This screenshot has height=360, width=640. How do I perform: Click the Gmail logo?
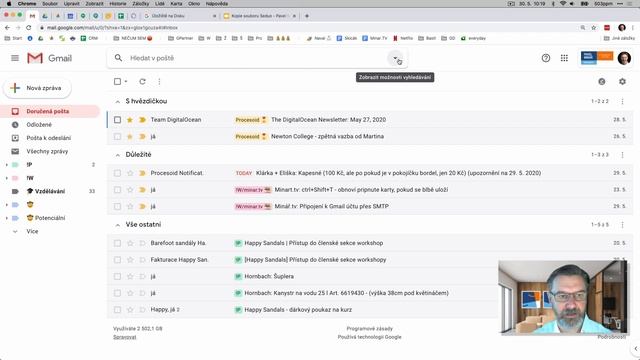[49, 58]
